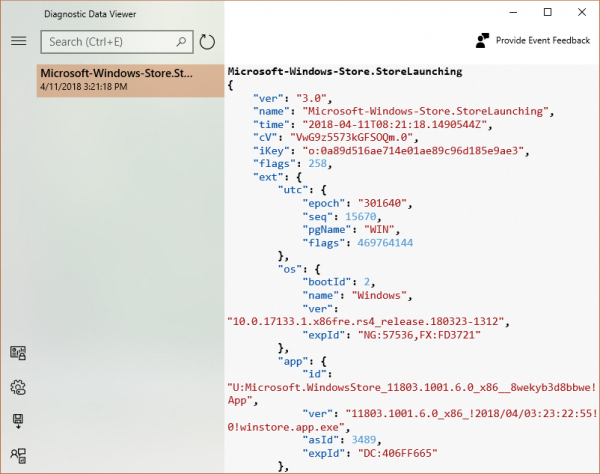
Task: Click the pgName value "WIN"
Action: (379, 230)
